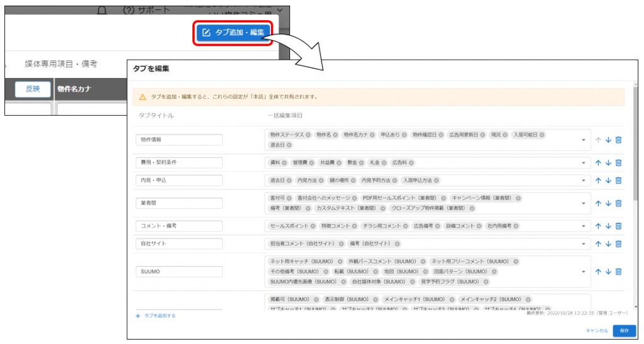Move the SUUMO row down
Viewport: 644px width, 344px height.
click(x=608, y=271)
